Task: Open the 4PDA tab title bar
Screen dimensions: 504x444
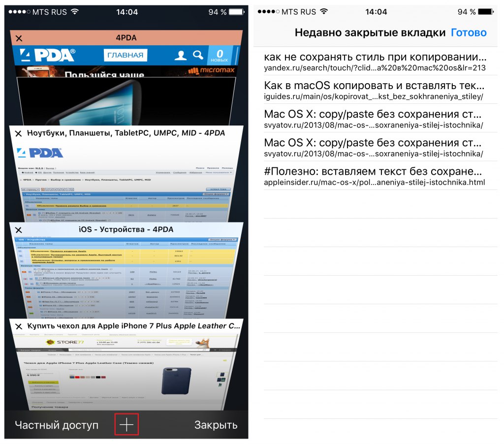Action: pyautogui.click(x=126, y=37)
